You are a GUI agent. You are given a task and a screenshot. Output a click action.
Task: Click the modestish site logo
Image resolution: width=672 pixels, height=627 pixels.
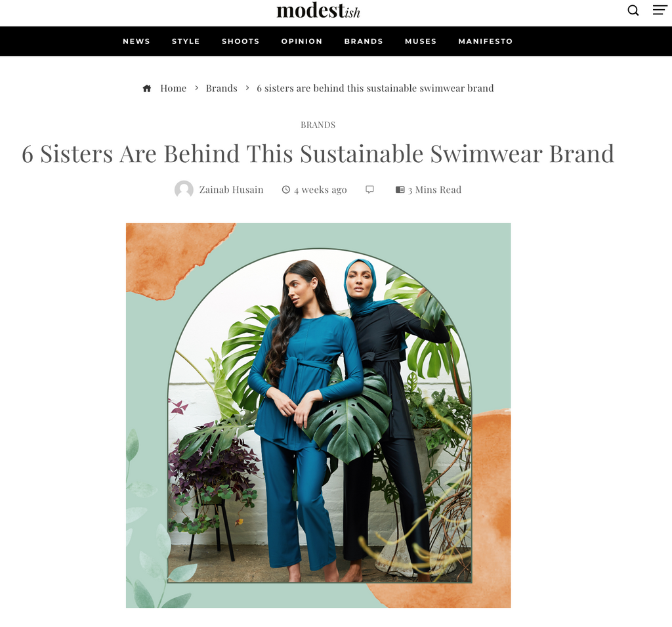318,11
